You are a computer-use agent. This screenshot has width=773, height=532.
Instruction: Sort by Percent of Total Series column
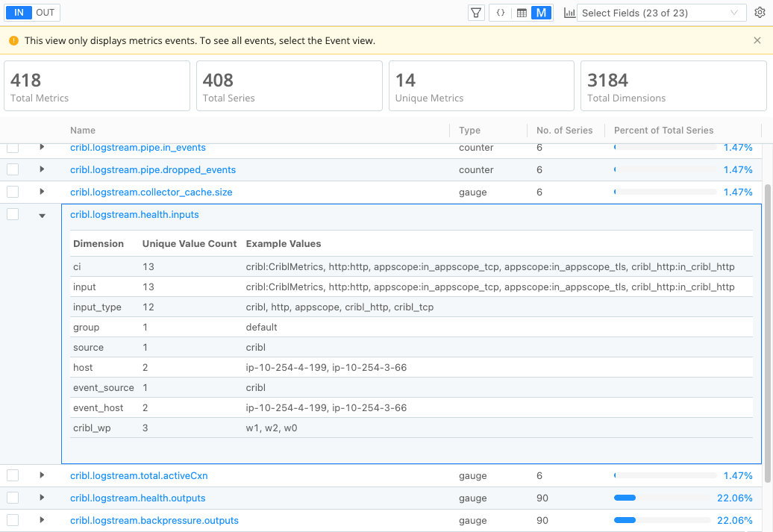(663, 130)
